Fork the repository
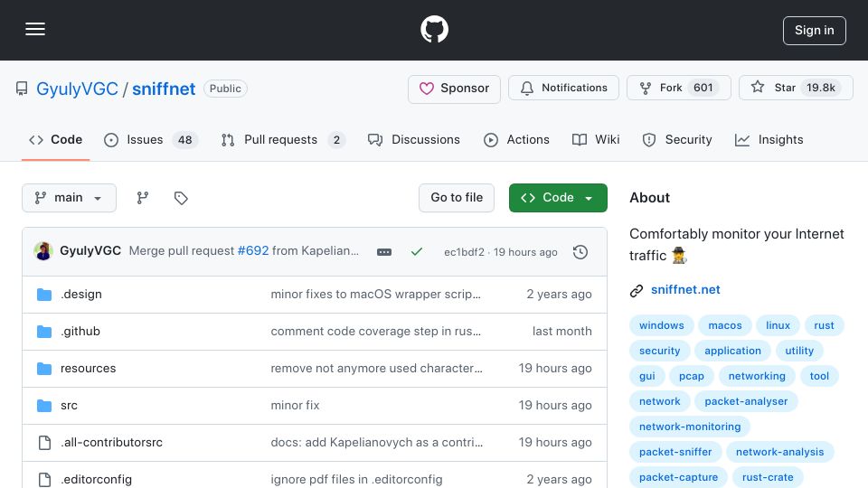Image resolution: width=868 pixels, height=488 pixels. coord(679,88)
